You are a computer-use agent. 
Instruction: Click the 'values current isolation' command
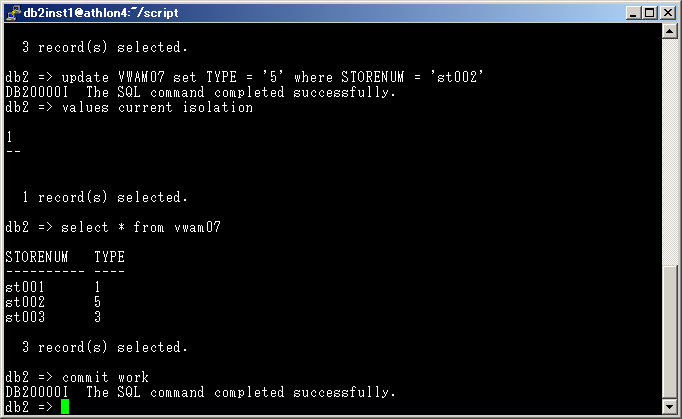click(x=157, y=107)
